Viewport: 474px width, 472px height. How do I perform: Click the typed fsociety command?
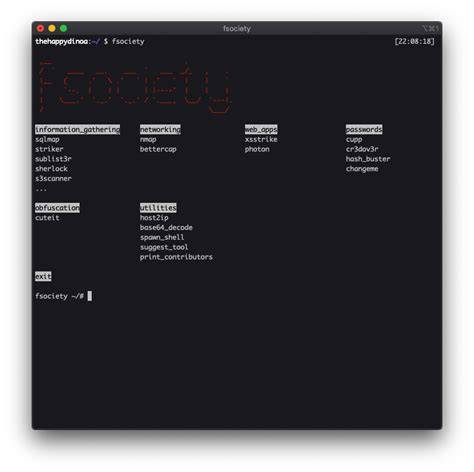pyautogui.click(x=128, y=41)
